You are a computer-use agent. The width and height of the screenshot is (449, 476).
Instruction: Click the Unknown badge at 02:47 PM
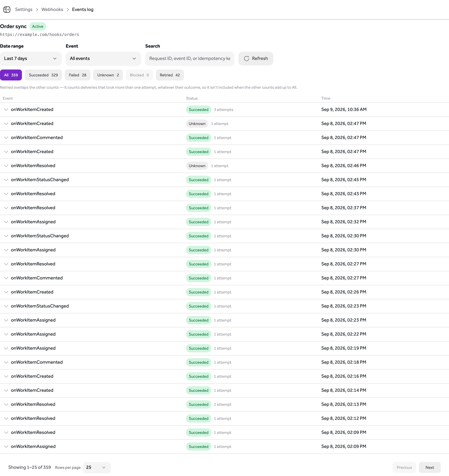point(197,124)
